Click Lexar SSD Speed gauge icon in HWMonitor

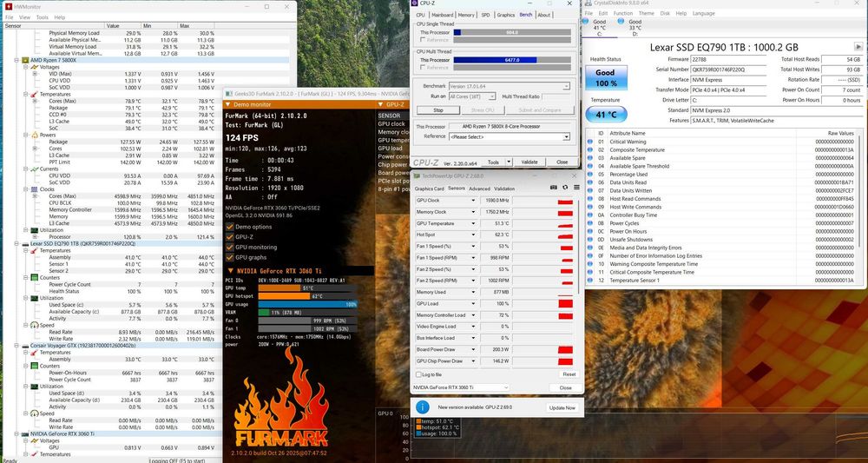(x=35, y=325)
